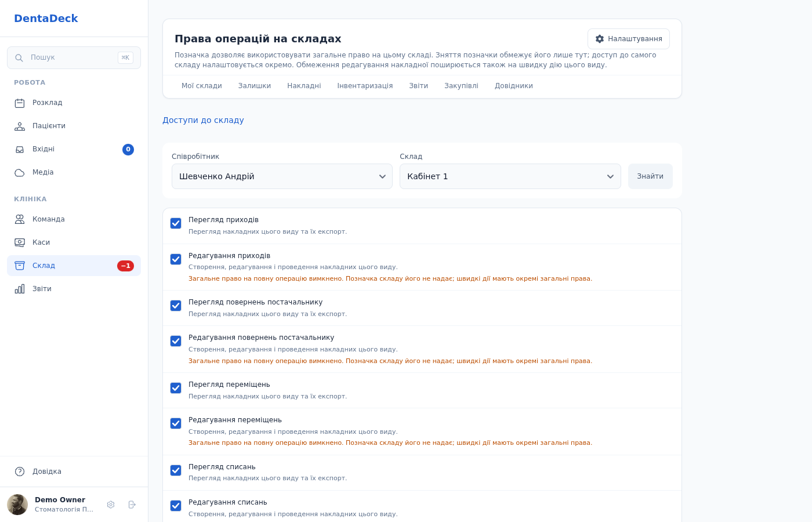
Task: Go to Команда in sidebar
Action: (74, 219)
